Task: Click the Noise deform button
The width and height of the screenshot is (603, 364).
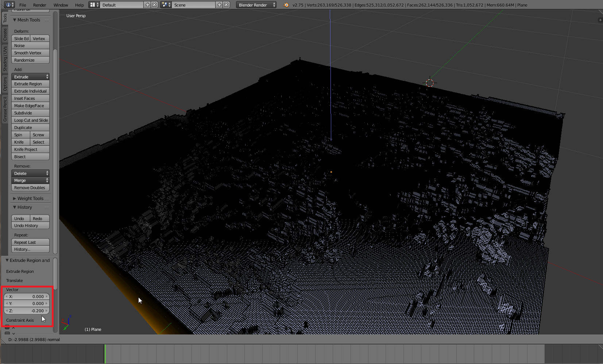Action: pos(30,46)
